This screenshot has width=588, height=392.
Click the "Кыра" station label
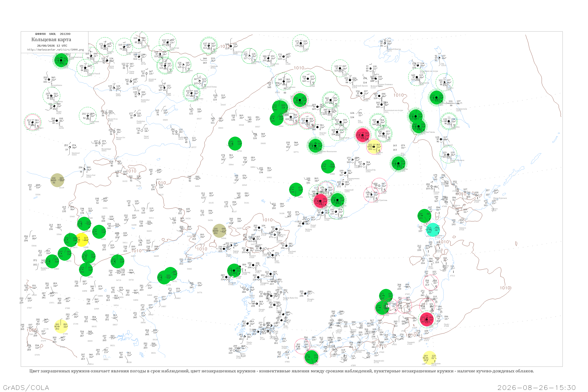pyautogui.click(x=118, y=94)
